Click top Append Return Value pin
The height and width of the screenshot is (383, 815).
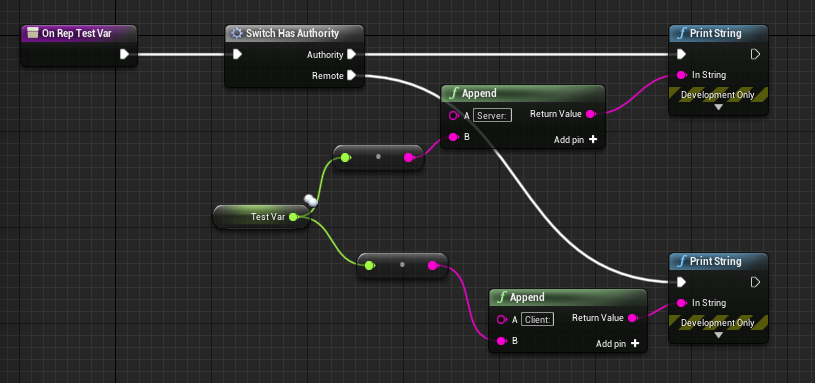(x=590, y=114)
